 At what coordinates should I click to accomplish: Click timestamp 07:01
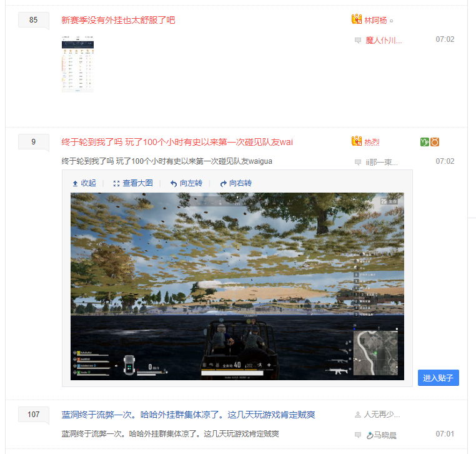(445, 433)
